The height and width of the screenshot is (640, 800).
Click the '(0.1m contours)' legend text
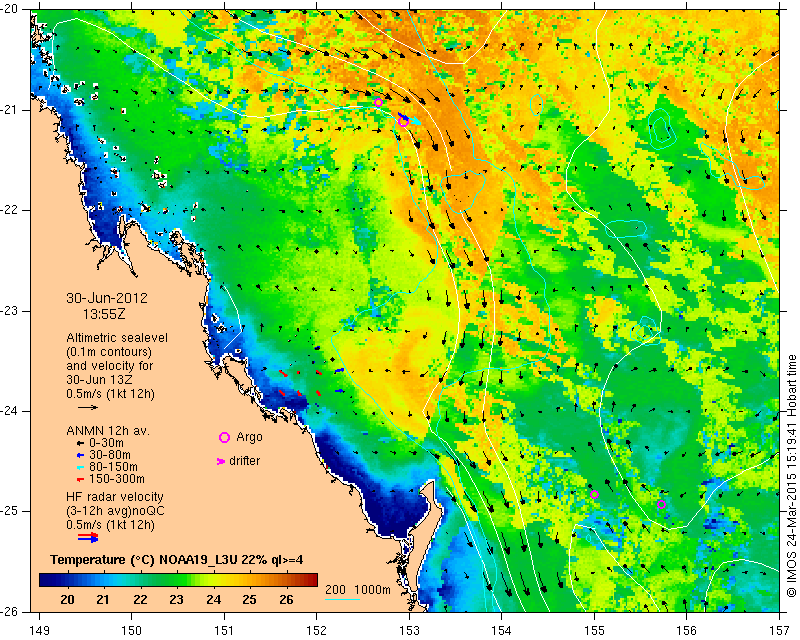coord(109,352)
